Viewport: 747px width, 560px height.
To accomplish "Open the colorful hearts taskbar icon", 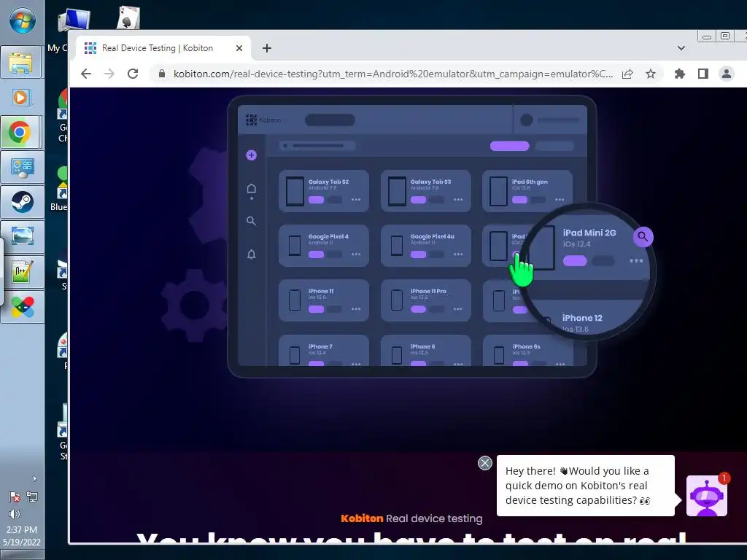I will [21, 306].
